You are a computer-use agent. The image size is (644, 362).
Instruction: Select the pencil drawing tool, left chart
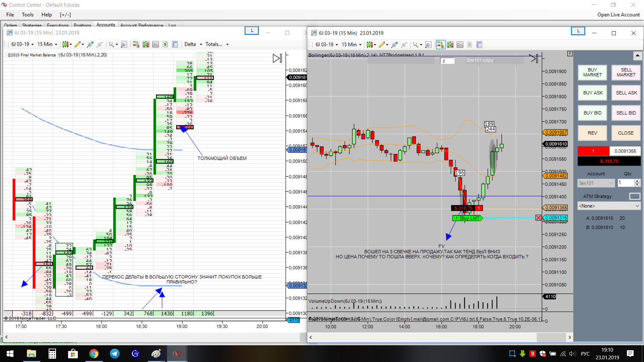[77, 44]
